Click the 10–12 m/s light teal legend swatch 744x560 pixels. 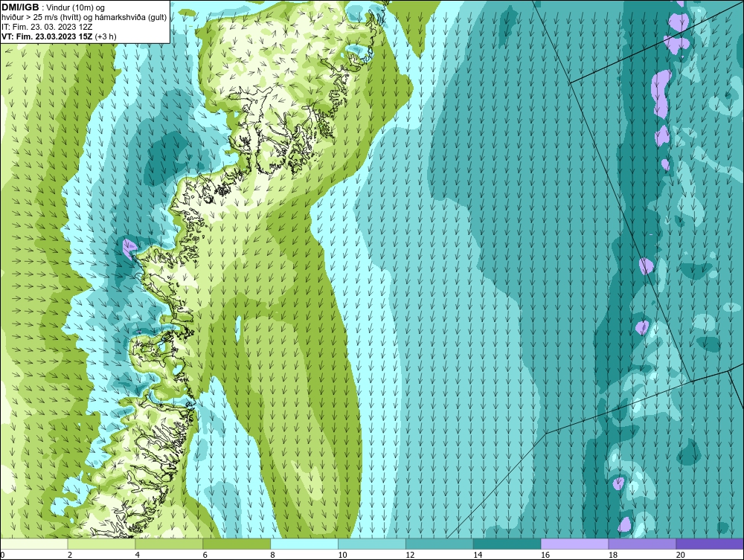point(372,544)
